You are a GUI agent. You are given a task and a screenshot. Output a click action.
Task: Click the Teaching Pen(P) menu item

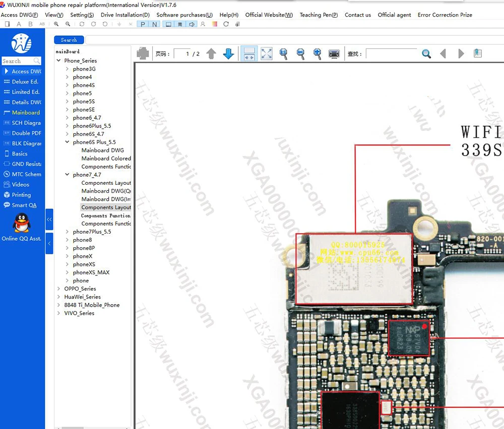(319, 15)
